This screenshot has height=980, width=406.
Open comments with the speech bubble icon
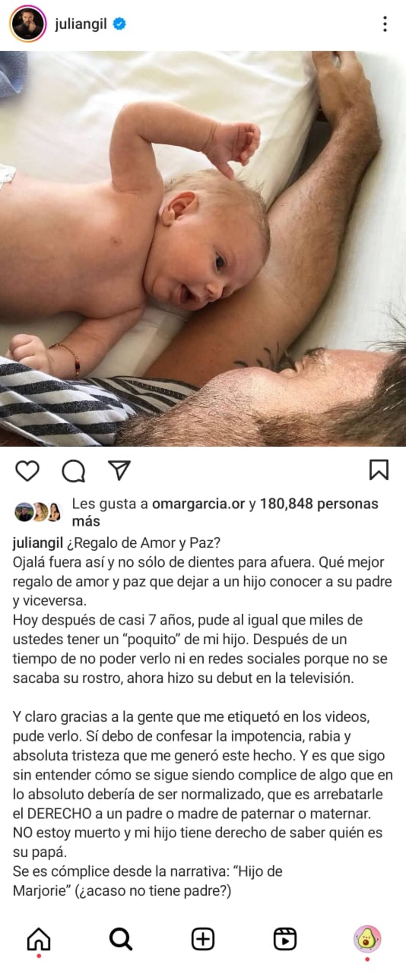tap(73, 471)
